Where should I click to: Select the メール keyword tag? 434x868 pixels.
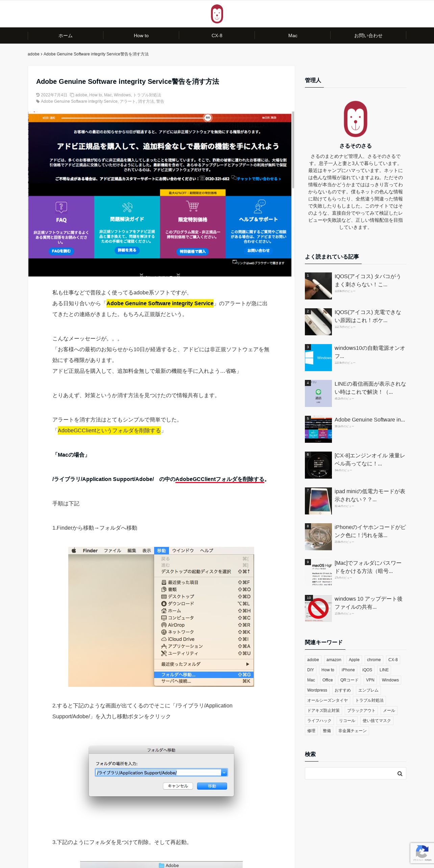[389, 710]
